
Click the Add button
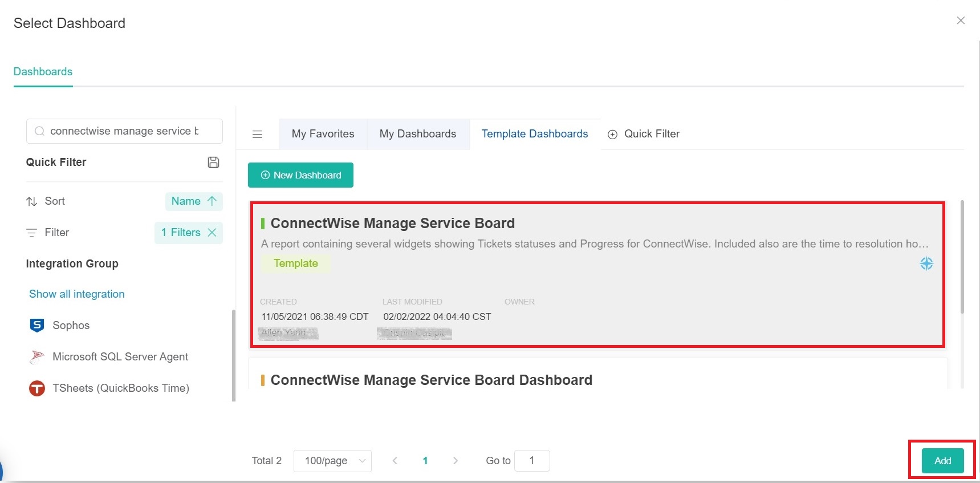click(x=942, y=461)
